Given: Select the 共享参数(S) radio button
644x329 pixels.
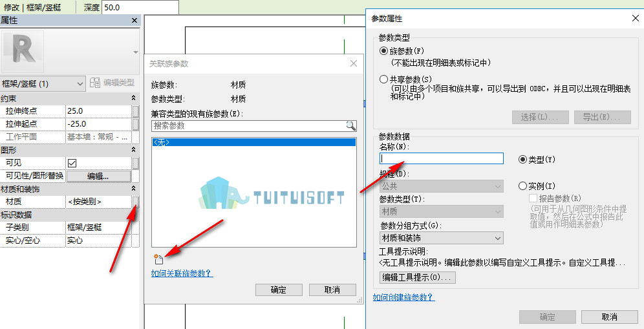Looking at the screenshot, I should 383,79.
